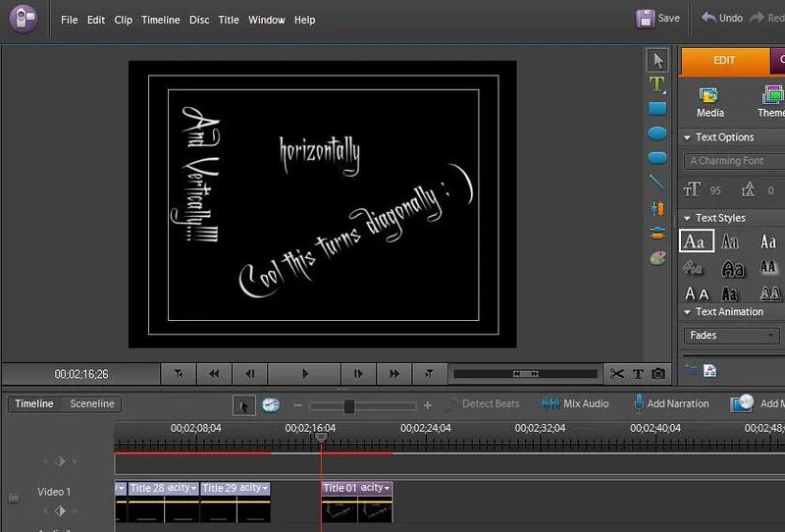The height and width of the screenshot is (532, 785).
Task: Click the Fast Forward button
Action: click(394, 374)
